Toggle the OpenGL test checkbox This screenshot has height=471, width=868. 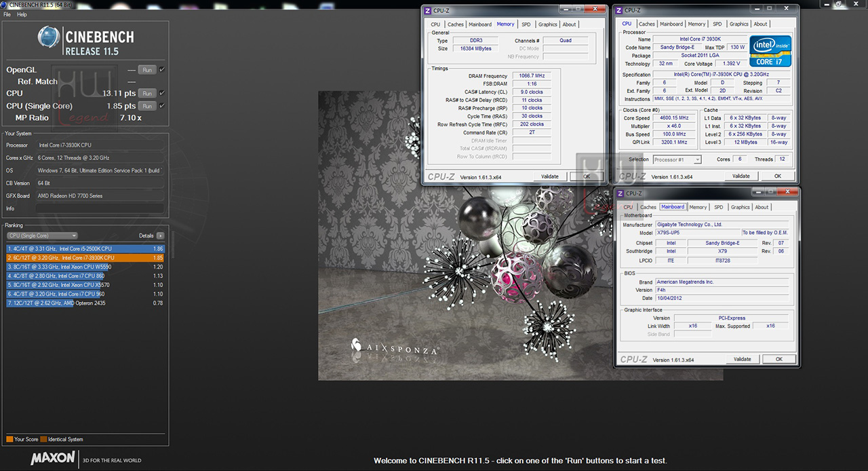point(162,69)
